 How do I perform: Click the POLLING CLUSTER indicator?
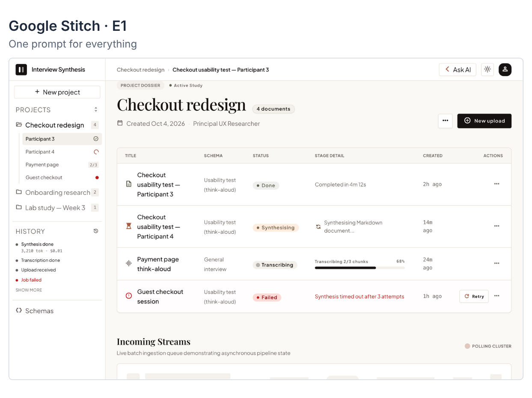[488, 346]
